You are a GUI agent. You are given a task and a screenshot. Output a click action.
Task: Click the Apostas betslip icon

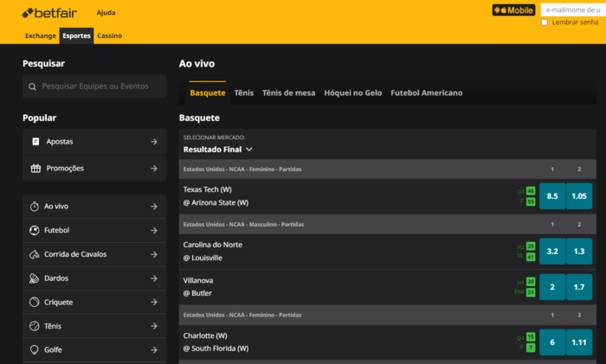point(35,142)
